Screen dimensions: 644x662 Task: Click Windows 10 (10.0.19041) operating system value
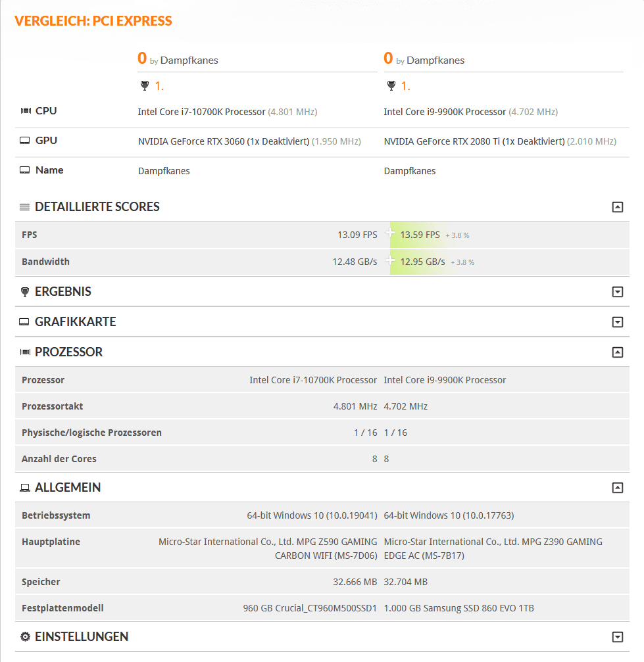(312, 515)
